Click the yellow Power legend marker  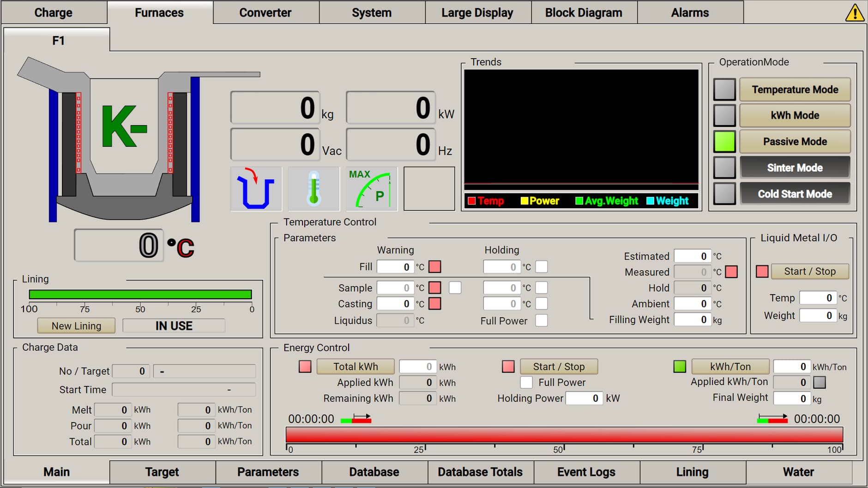(x=524, y=201)
